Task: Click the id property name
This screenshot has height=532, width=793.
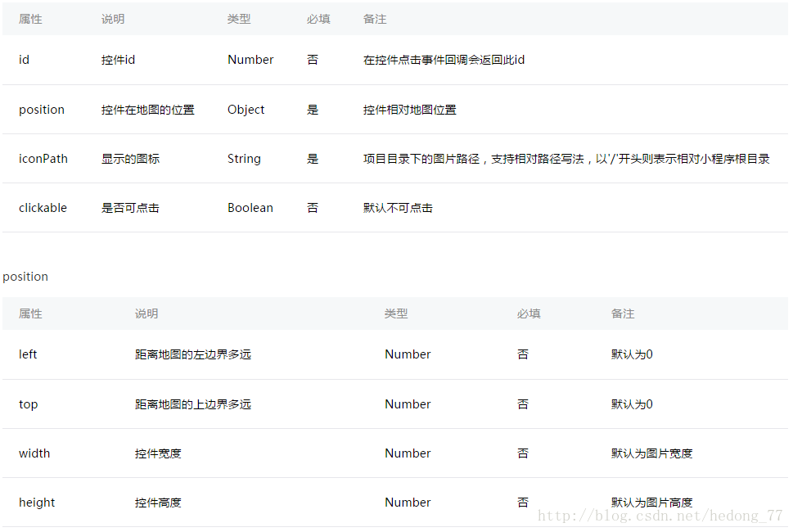Action: click(x=24, y=59)
